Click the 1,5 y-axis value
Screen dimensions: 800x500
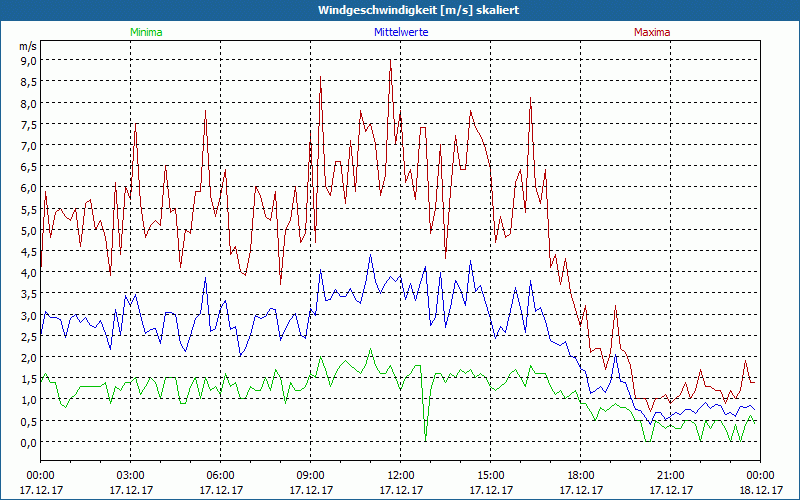[x=28, y=379]
